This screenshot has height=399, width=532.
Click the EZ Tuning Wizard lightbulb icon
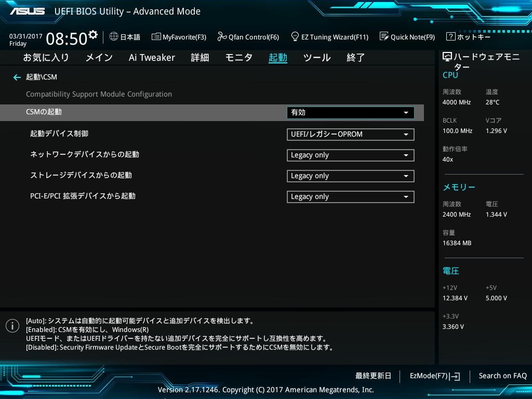click(x=295, y=36)
